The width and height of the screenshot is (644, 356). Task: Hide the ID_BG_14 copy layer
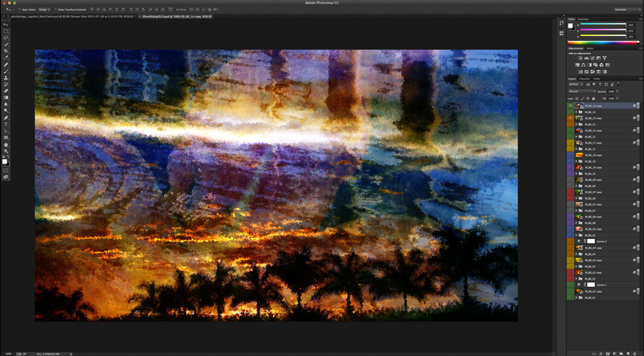click(570, 106)
